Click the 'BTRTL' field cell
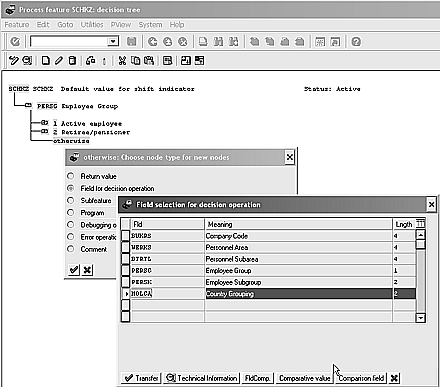 (x=167, y=259)
